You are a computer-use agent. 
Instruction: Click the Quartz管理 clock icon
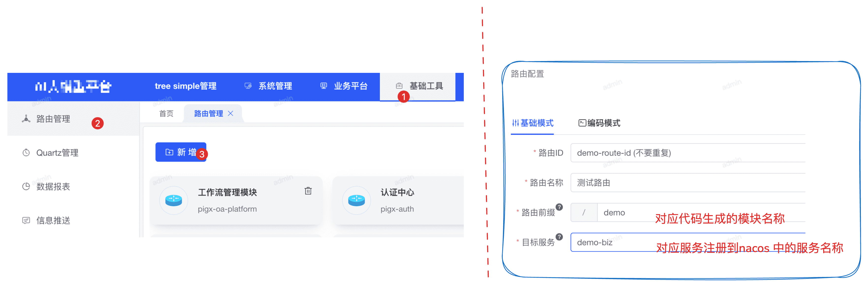pyautogui.click(x=26, y=153)
